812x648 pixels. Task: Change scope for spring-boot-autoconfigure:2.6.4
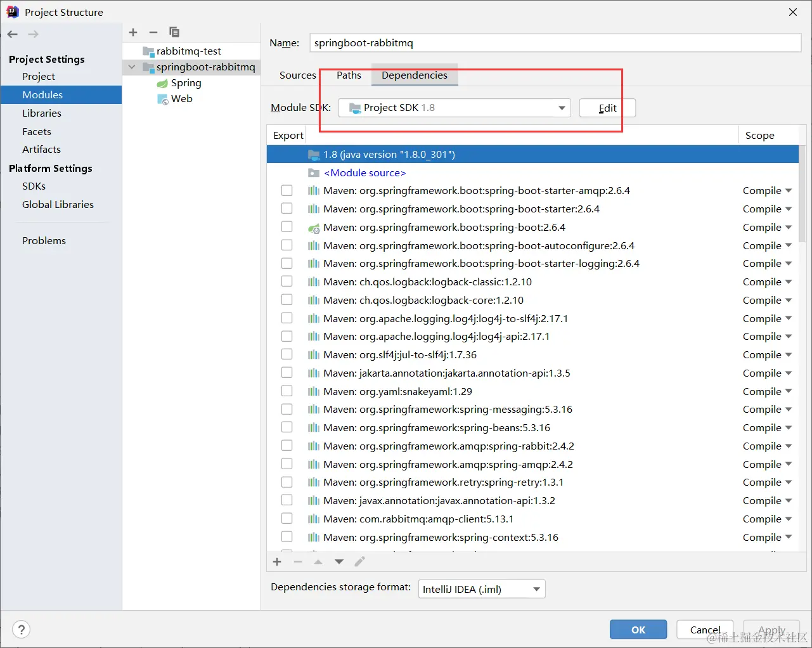pos(767,245)
